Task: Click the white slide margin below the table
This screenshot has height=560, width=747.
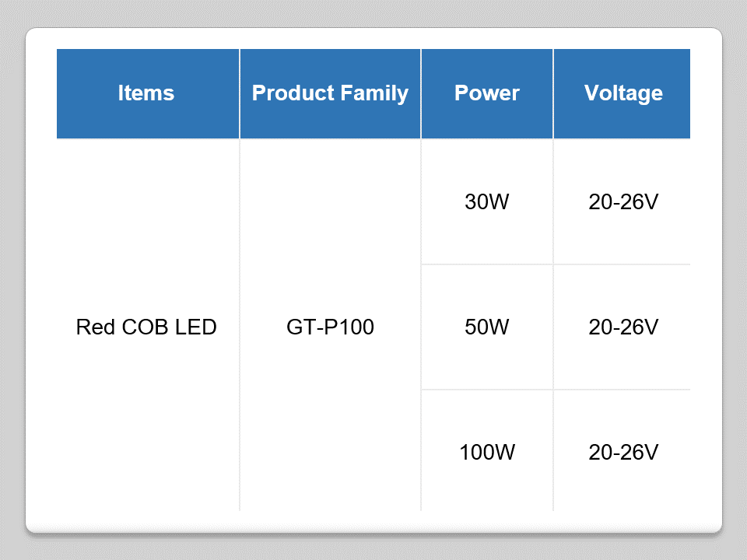Action: click(x=373, y=521)
